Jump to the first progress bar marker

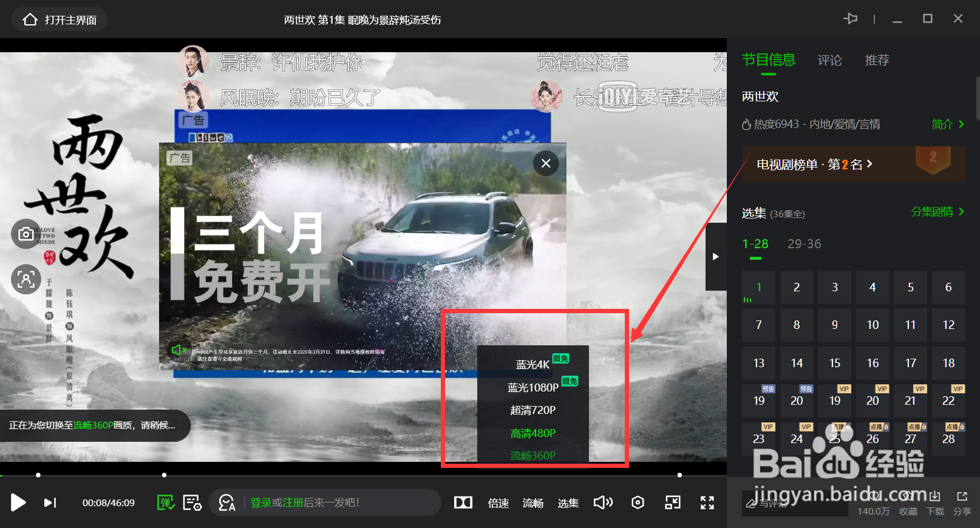(38, 475)
